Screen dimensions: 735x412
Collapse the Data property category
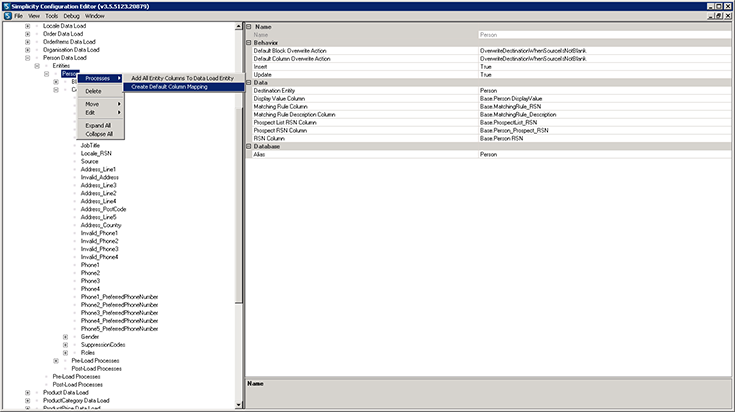coord(249,82)
